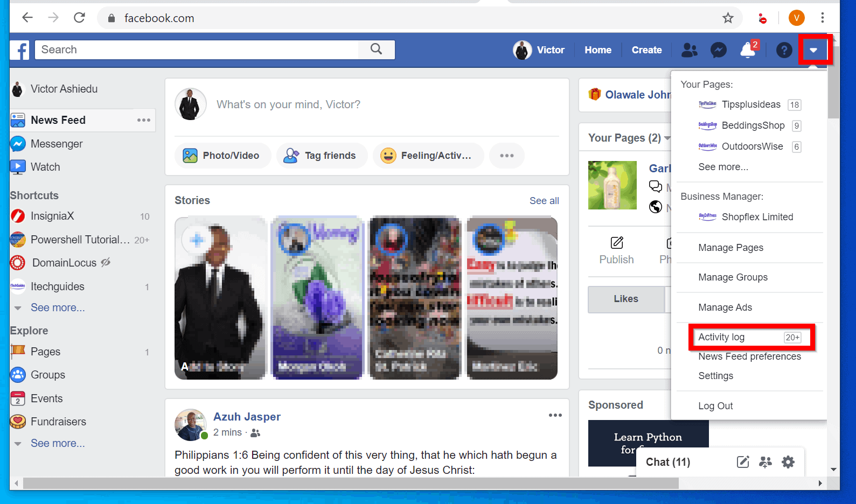
Task: Click site lock icon in address bar
Action: [112, 18]
